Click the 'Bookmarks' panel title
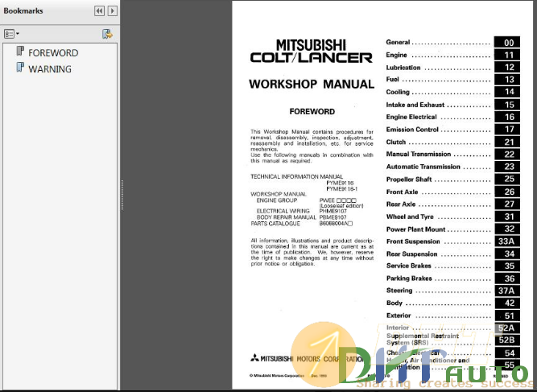Screen dimensions: 537x392 pos(23,10)
